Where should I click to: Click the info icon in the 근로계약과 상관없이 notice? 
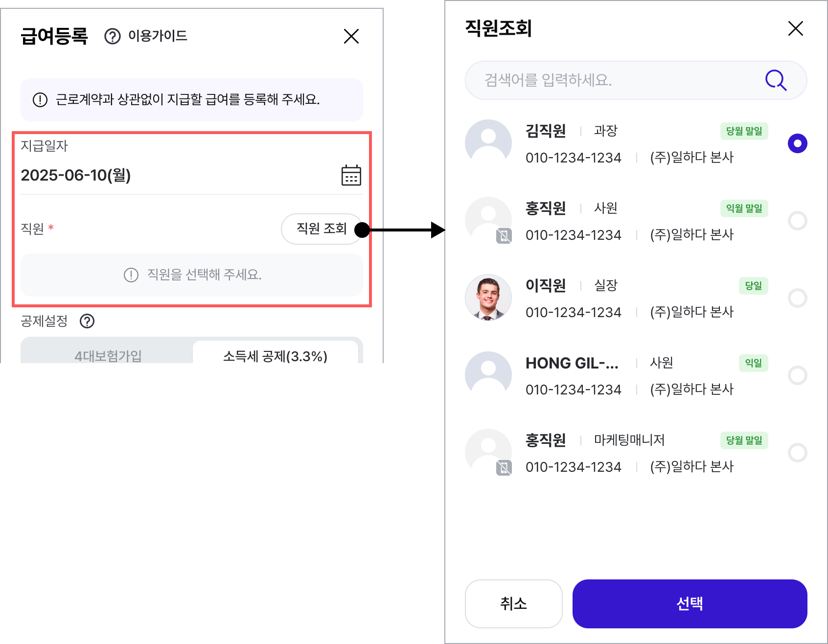(x=40, y=100)
